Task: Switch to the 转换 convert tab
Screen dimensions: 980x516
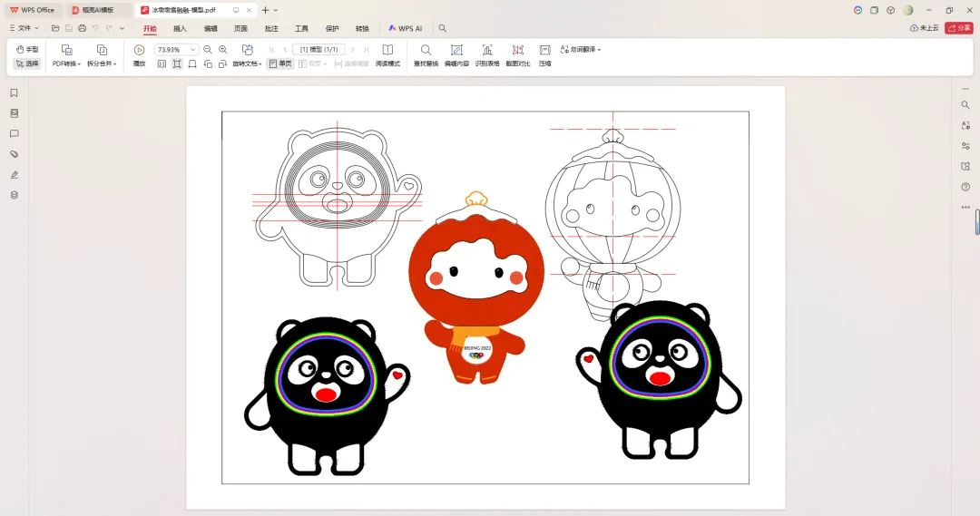Action: coord(362,29)
